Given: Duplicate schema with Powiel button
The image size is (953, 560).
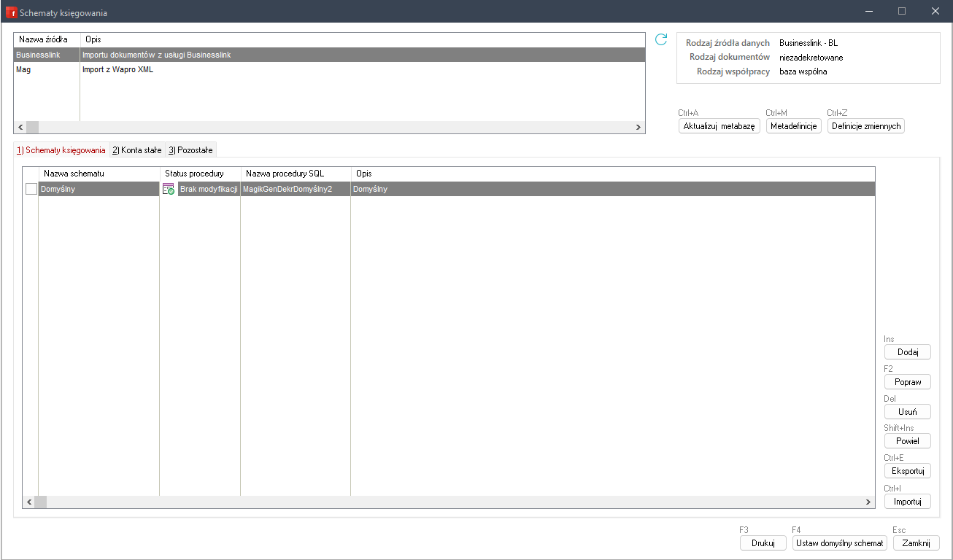Looking at the screenshot, I should click(x=907, y=441).
